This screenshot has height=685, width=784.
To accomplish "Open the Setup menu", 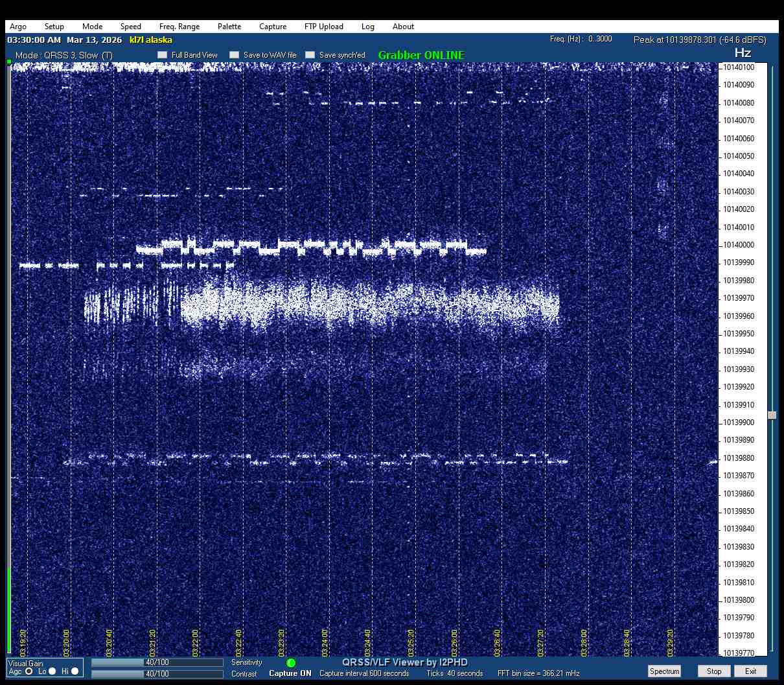I will (x=54, y=27).
